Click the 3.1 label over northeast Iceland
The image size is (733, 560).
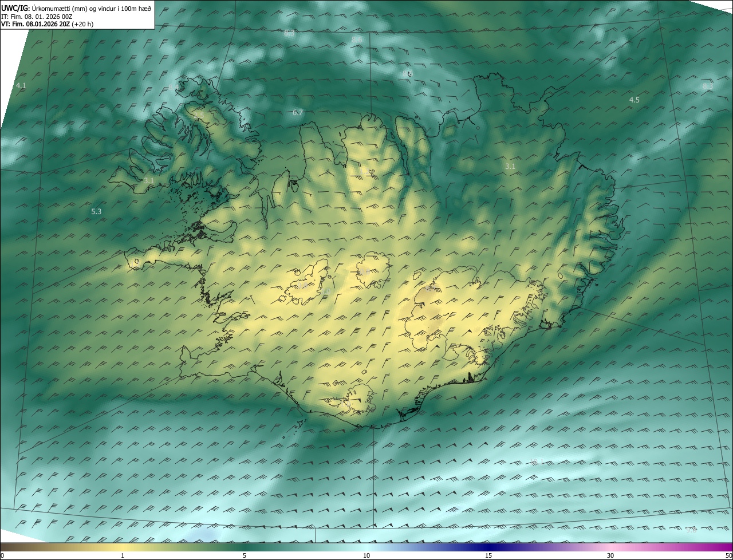tap(510, 166)
